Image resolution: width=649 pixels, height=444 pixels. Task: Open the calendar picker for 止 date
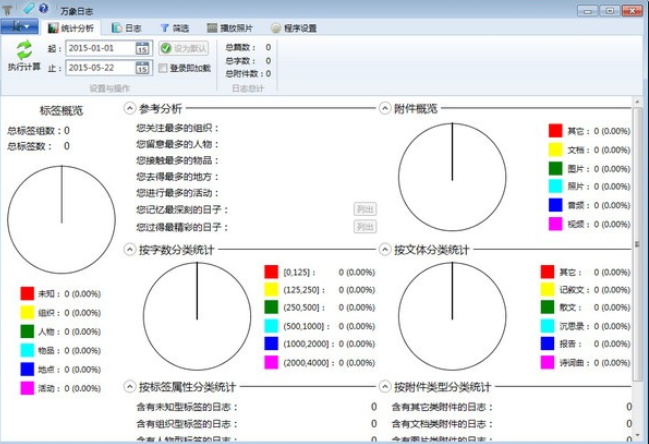pos(142,68)
